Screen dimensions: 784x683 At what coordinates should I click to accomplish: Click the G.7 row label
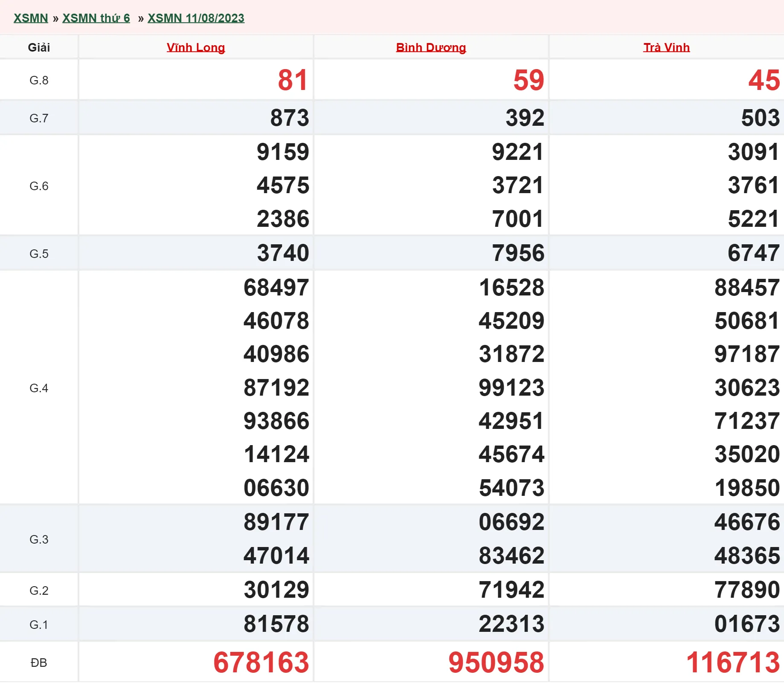[x=39, y=118]
